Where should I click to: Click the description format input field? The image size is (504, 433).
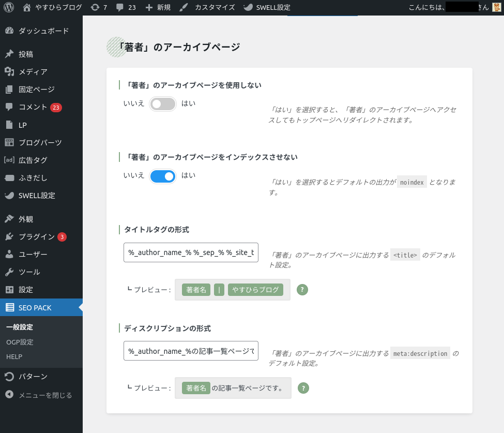pos(191,351)
